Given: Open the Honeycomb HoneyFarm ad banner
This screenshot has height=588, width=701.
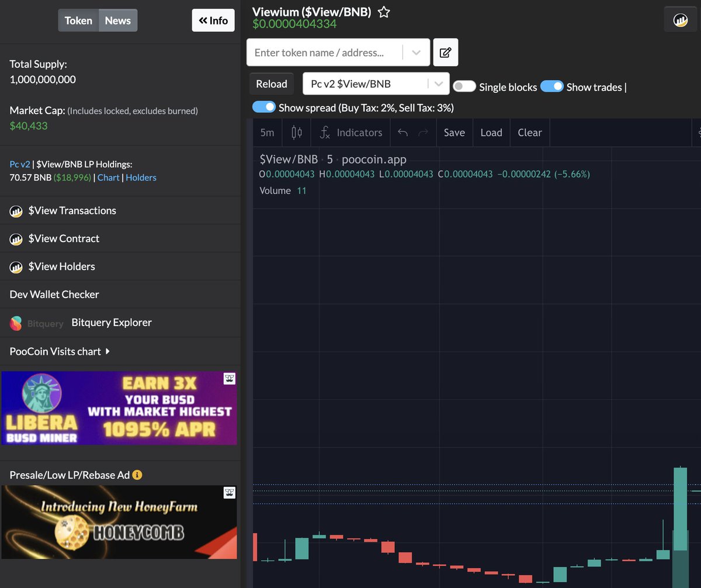Looking at the screenshot, I should coord(119,522).
